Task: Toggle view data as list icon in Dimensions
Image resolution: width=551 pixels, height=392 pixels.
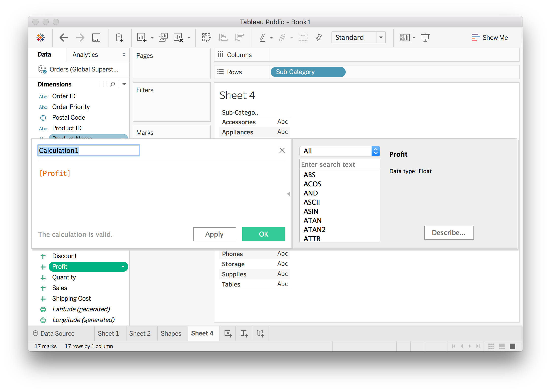Action: click(x=103, y=84)
